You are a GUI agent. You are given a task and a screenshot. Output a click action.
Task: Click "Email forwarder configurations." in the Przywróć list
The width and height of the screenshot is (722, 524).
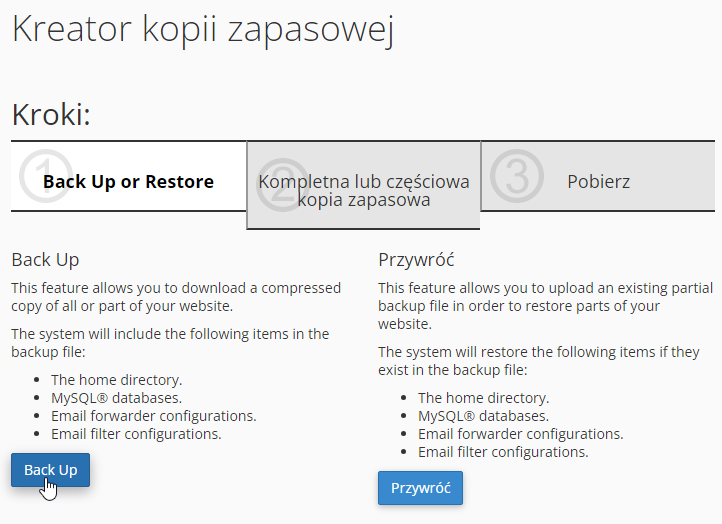(521, 434)
